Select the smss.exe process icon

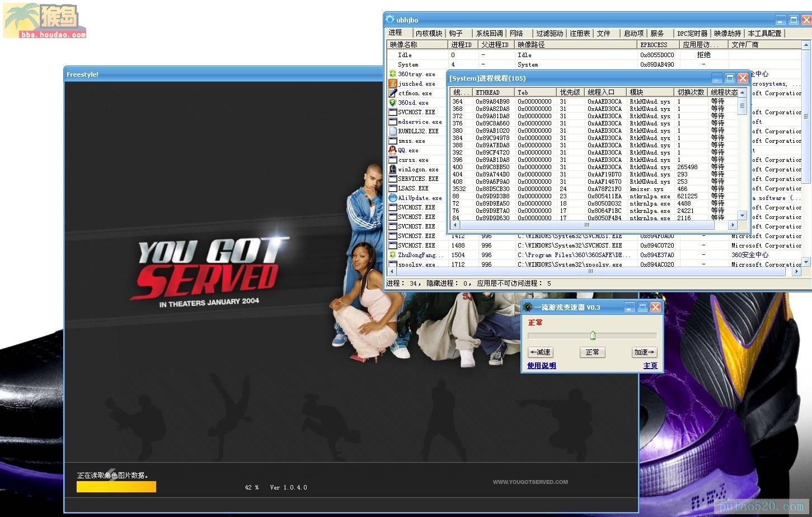(393, 141)
